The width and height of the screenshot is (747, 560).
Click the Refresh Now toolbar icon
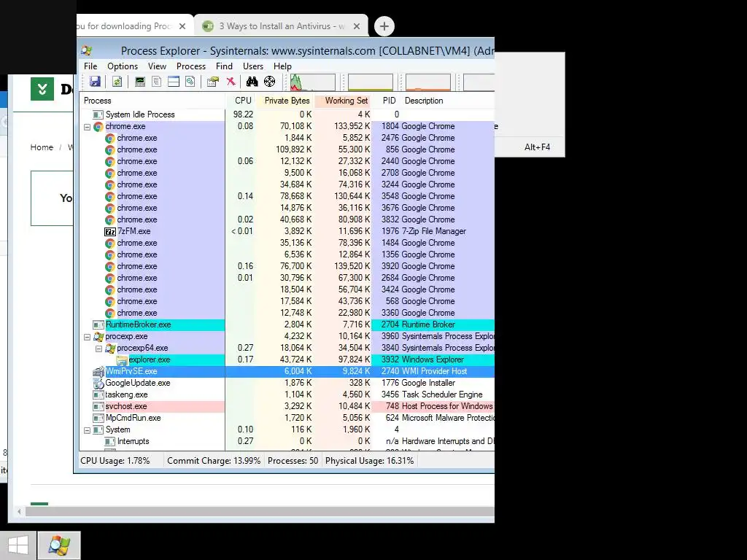(117, 82)
